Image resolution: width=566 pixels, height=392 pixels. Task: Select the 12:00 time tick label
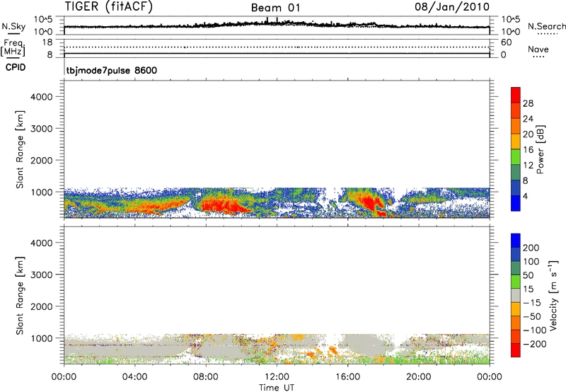click(277, 377)
